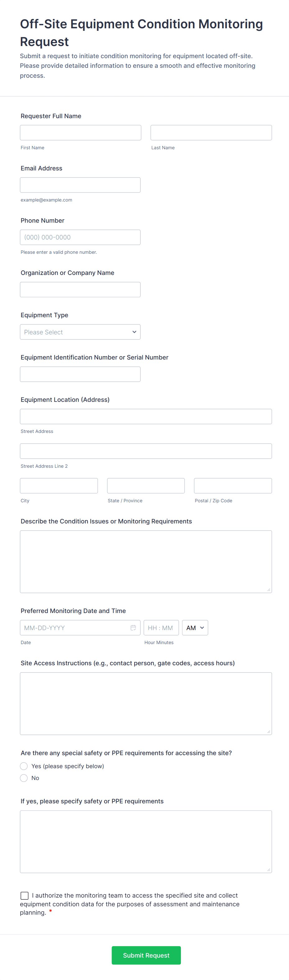The image size is (289, 980).
Task: Select 'Yes (please specify below)' radio option
Action: coord(24,766)
